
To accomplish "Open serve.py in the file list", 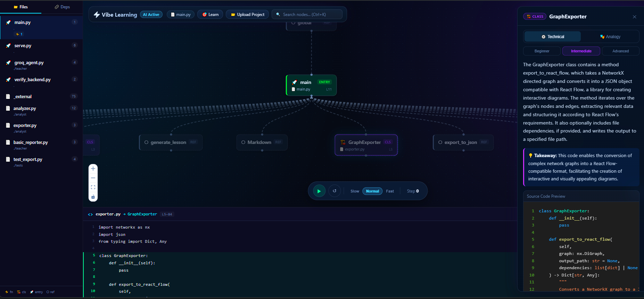I will pyautogui.click(x=41, y=48).
